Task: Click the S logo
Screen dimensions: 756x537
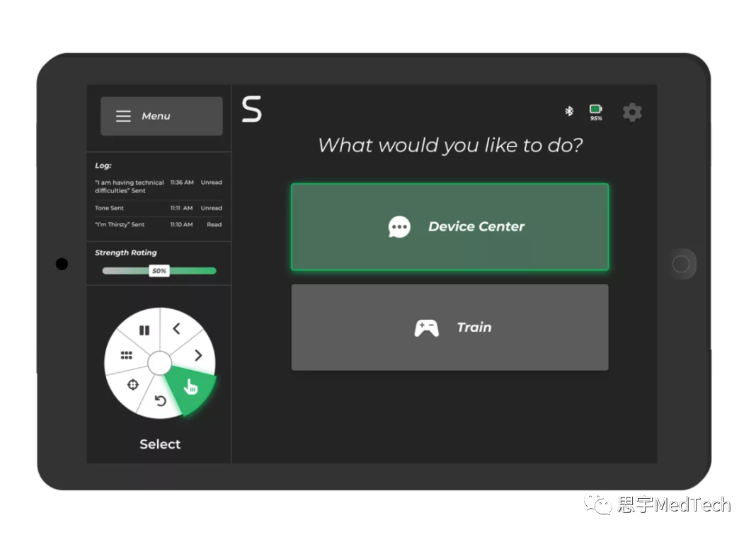Action: (252, 108)
